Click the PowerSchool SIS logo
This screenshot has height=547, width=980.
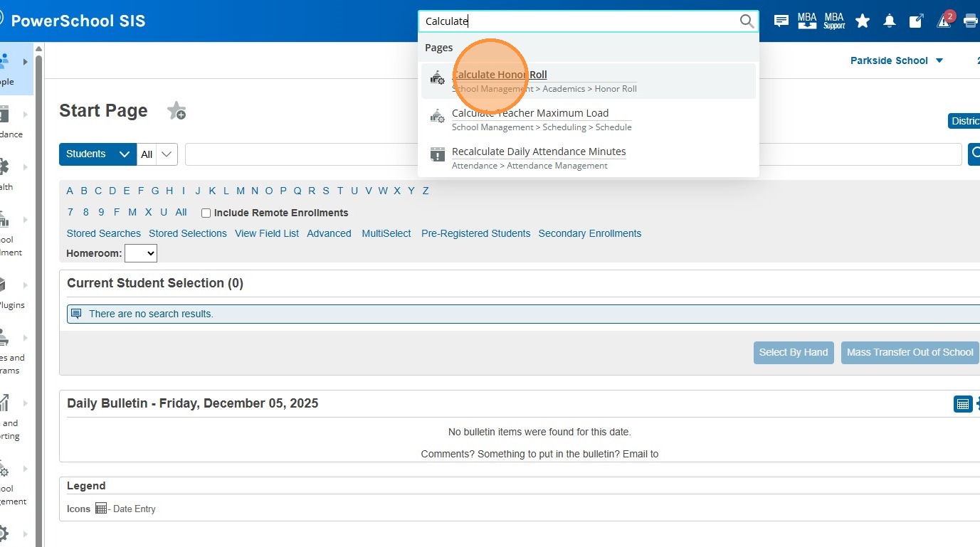73,21
